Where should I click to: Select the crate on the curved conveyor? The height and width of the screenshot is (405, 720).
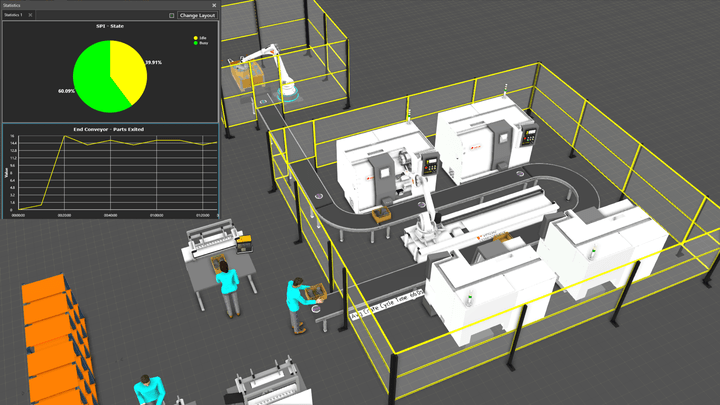point(381,215)
